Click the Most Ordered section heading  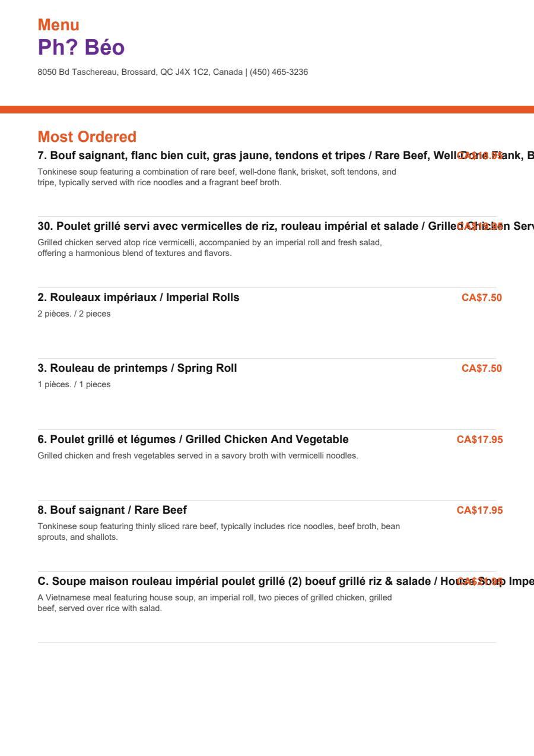coord(87,137)
